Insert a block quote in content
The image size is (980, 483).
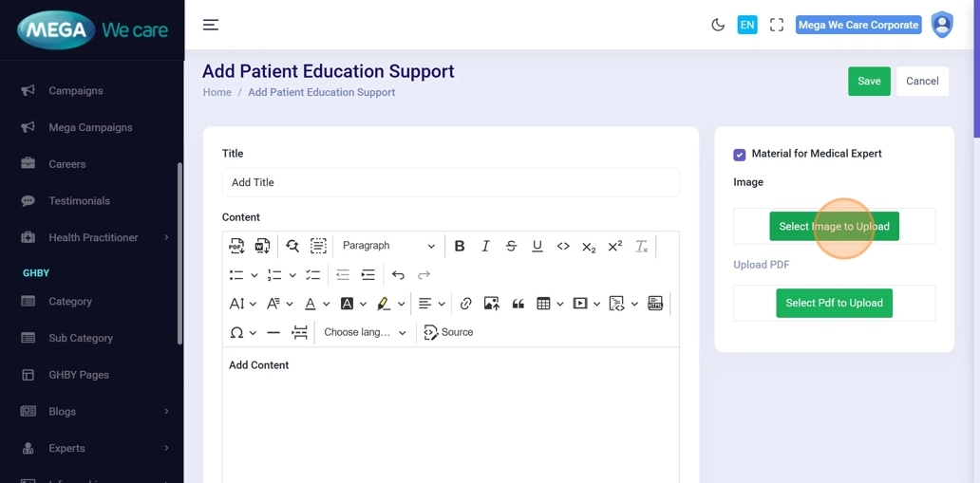518,304
